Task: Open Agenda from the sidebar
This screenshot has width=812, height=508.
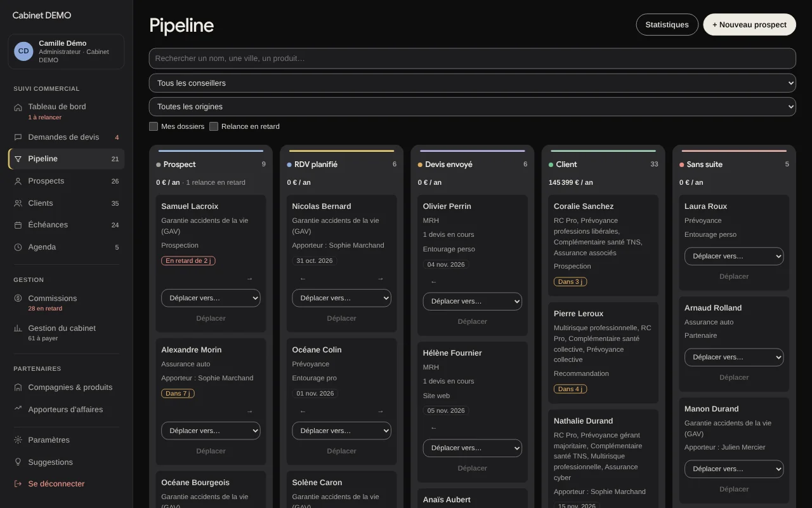Action: (67, 247)
